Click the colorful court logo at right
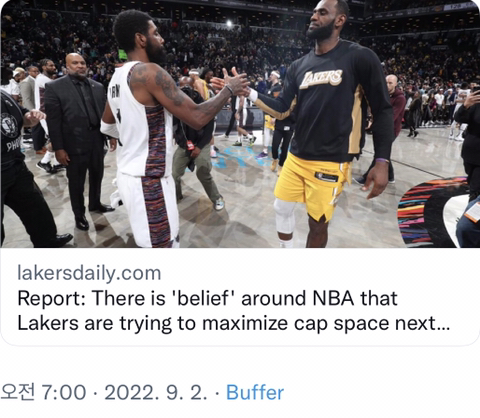This screenshot has width=480, height=418. tap(433, 212)
